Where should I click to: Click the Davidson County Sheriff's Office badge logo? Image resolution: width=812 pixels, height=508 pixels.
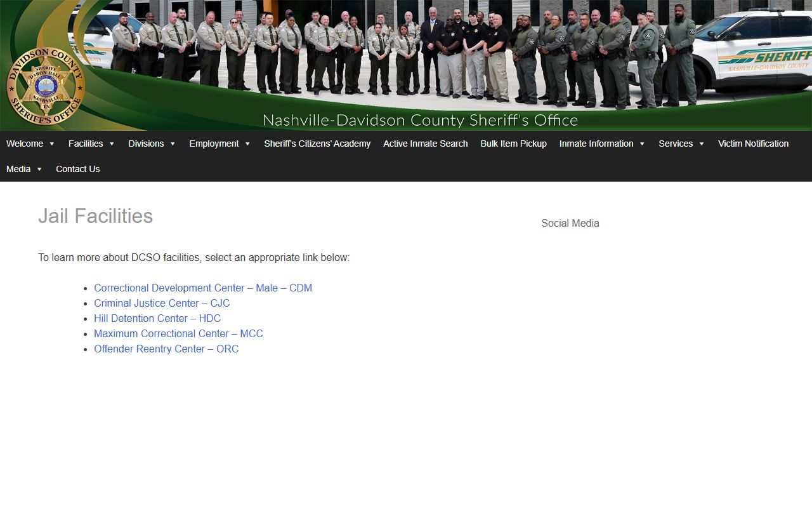pyautogui.click(x=46, y=86)
